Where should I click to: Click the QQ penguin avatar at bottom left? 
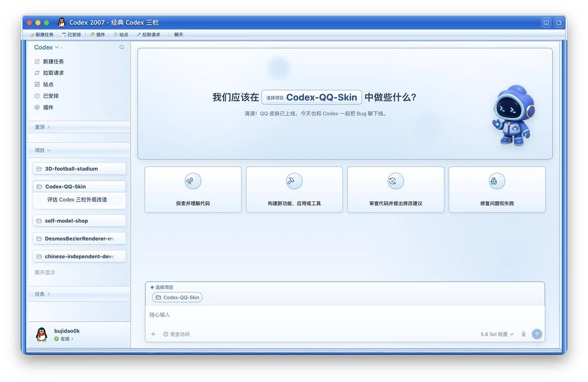click(x=42, y=334)
